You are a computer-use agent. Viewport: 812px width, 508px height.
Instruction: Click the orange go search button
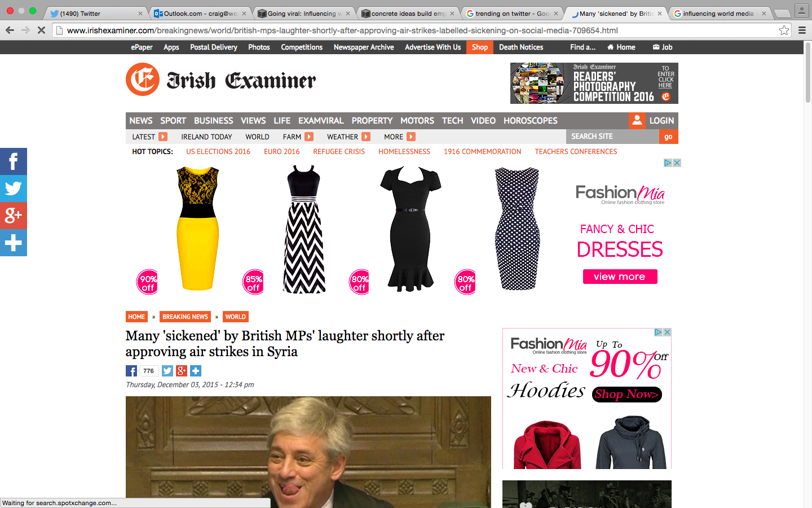point(668,137)
